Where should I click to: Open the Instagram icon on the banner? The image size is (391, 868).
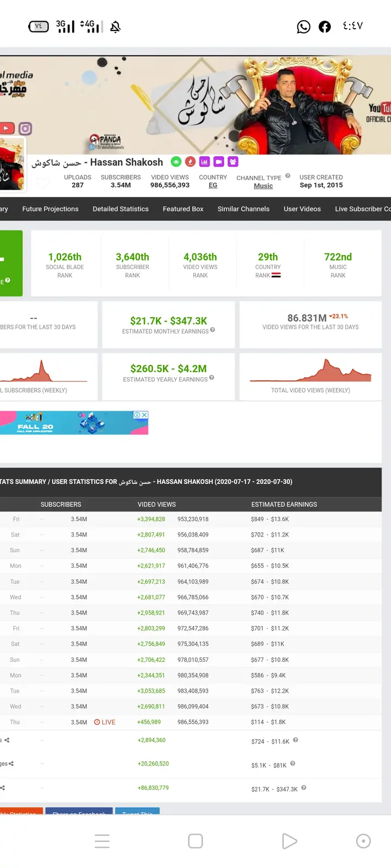click(x=26, y=129)
